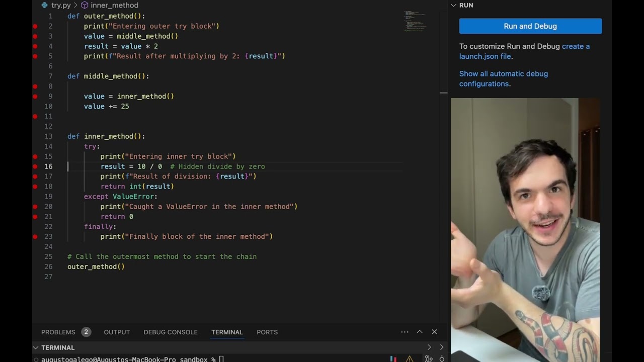This screenshot has width=644, height=362.
Task: Click 'def inner_method():' on line 13
Action: pos(106,136)
